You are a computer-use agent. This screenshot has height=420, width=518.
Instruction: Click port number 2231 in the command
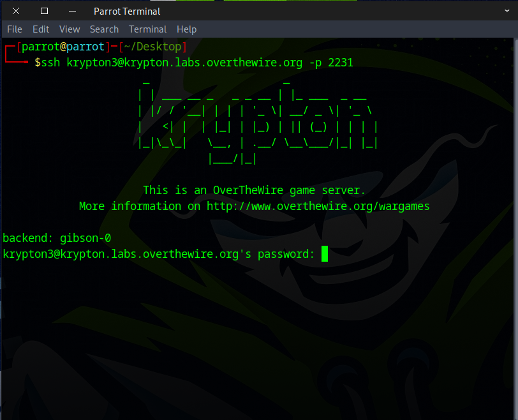340,63
